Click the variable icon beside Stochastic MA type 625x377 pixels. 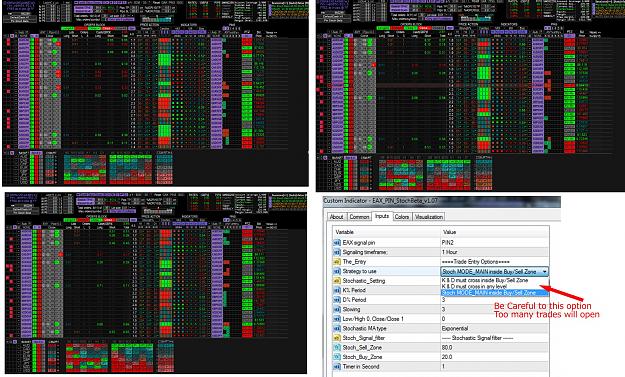point(337,329)
